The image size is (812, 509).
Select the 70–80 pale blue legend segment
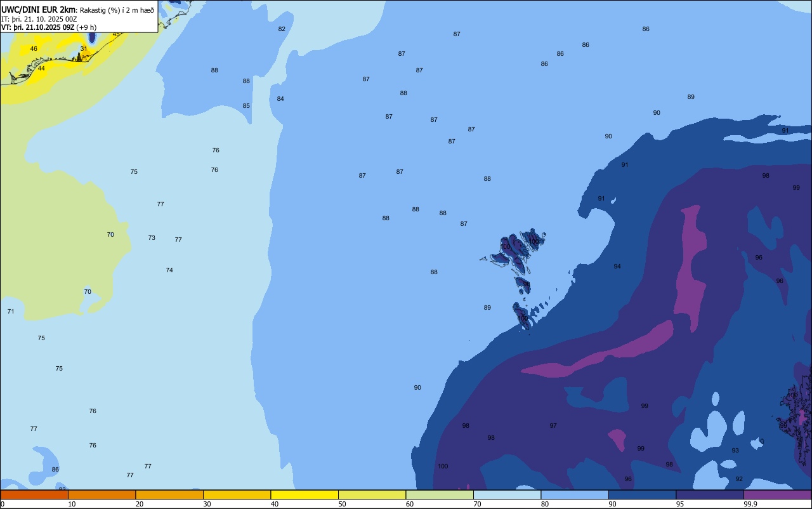click(x=507, y=494)
